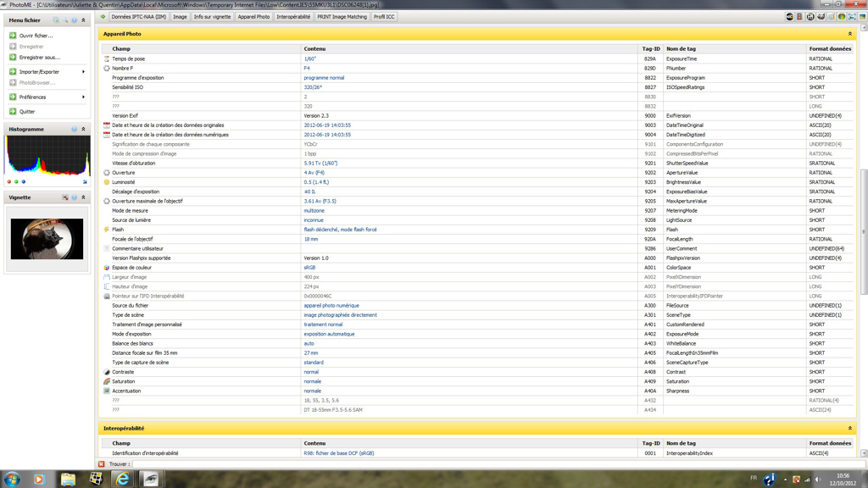Toggle the blue channel dot in Histogramme

(x=24, y=181)
